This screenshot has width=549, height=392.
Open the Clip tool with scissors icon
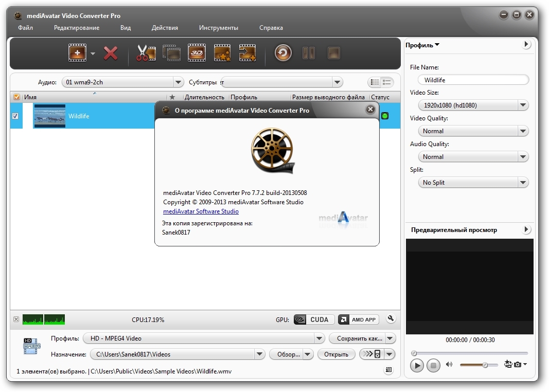point(146,53)
